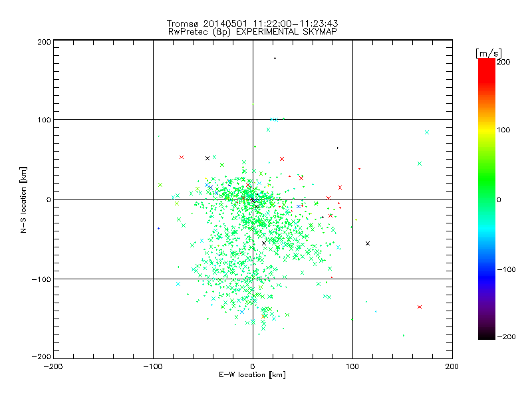Click colorbar tick label "100"
This screenshot has height=399, width=532.
click(x=503, y=130)
